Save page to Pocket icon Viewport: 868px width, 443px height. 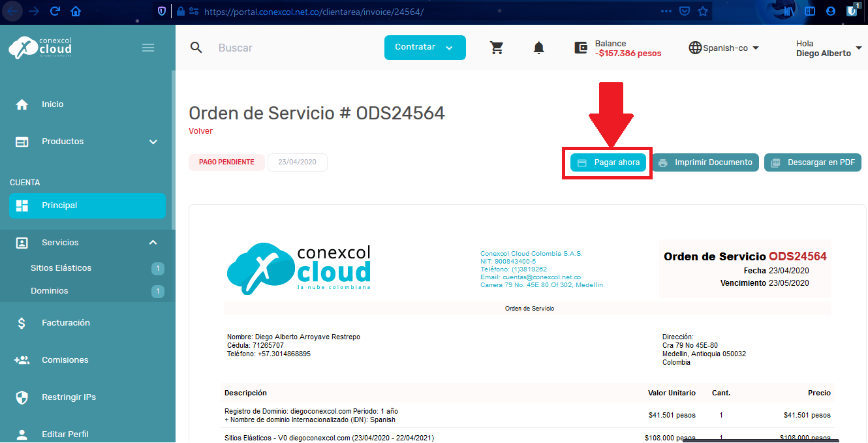(x=684, y=11)
